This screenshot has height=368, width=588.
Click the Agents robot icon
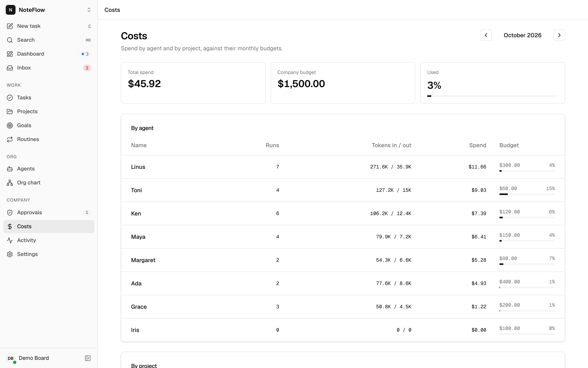click(10, 169)
